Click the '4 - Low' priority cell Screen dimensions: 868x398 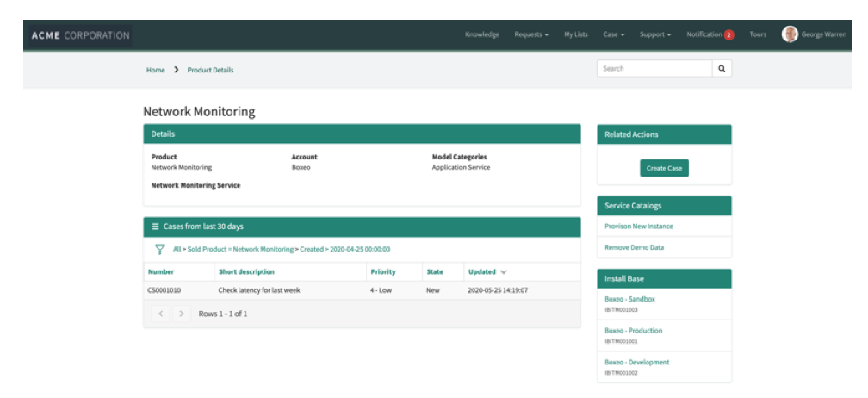[x=381, y=290]
